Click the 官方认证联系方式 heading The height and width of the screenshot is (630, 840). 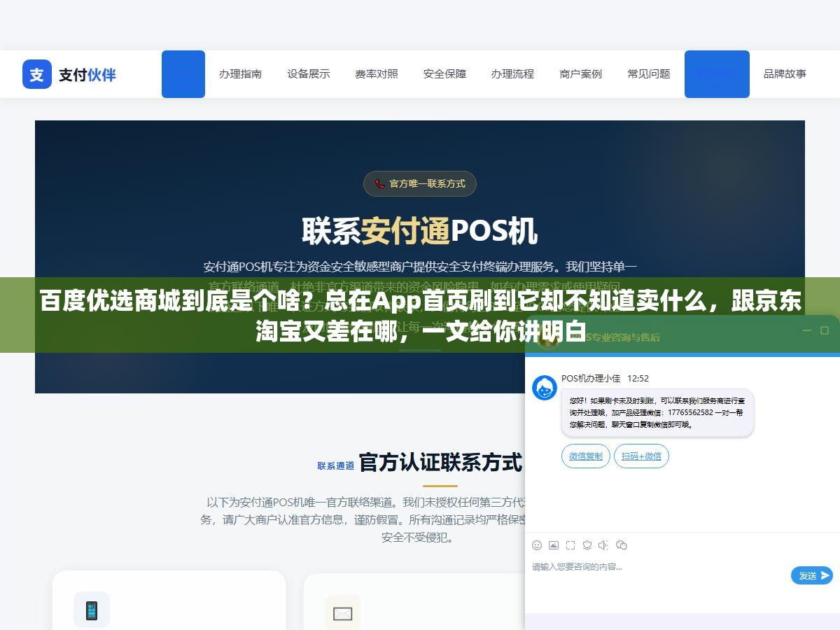click(x=440, y=463)
